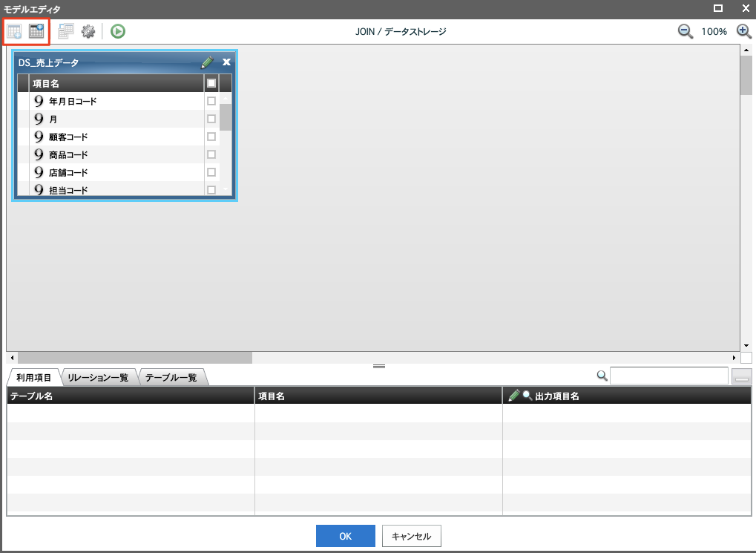The width and height of the screenshot is (756, 553).
Task: Click the JOIN / データストレージ title text
Action: 401,32
